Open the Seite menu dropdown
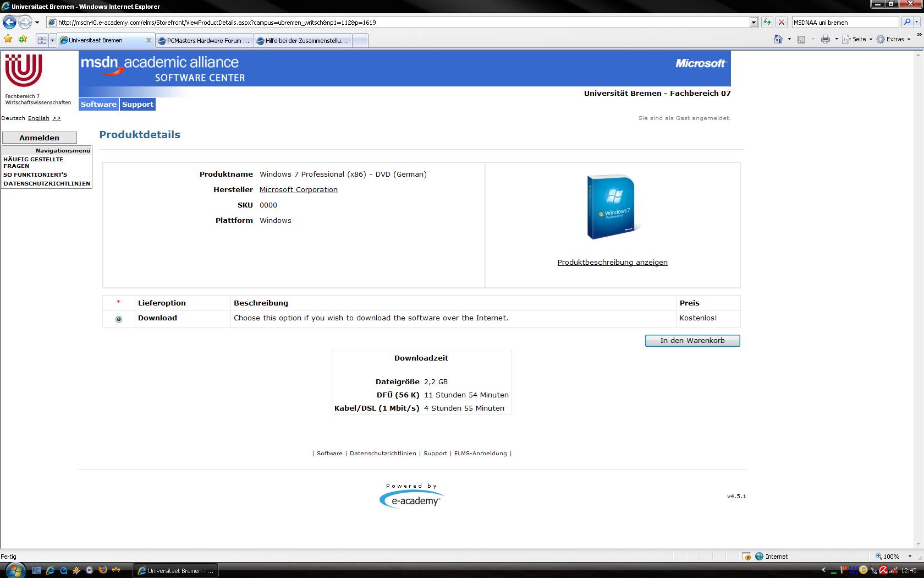 pos(858,39)
